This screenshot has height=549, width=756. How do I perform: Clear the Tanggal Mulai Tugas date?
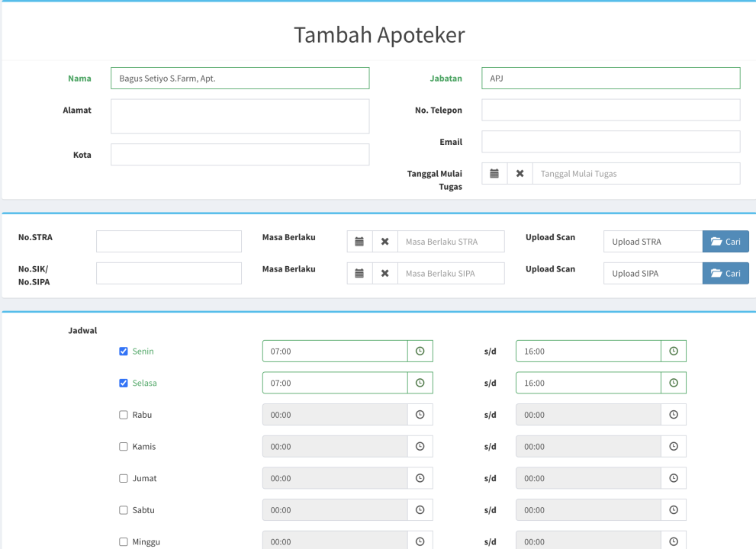point(520,174)
